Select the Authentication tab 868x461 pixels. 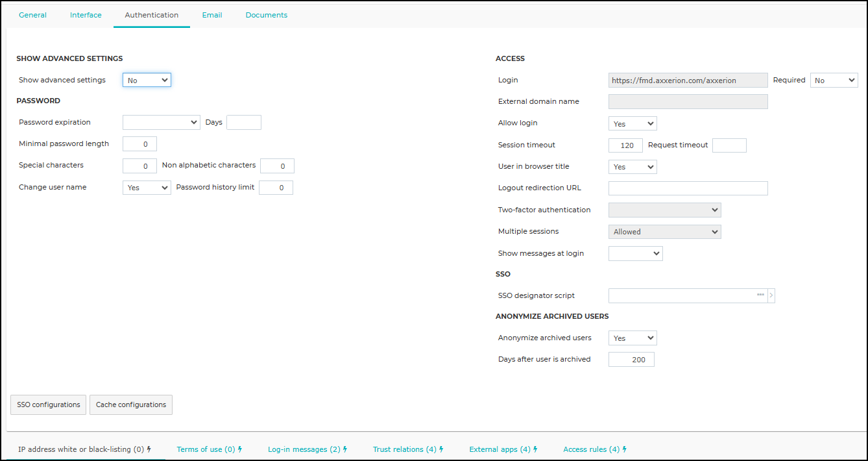152,15
